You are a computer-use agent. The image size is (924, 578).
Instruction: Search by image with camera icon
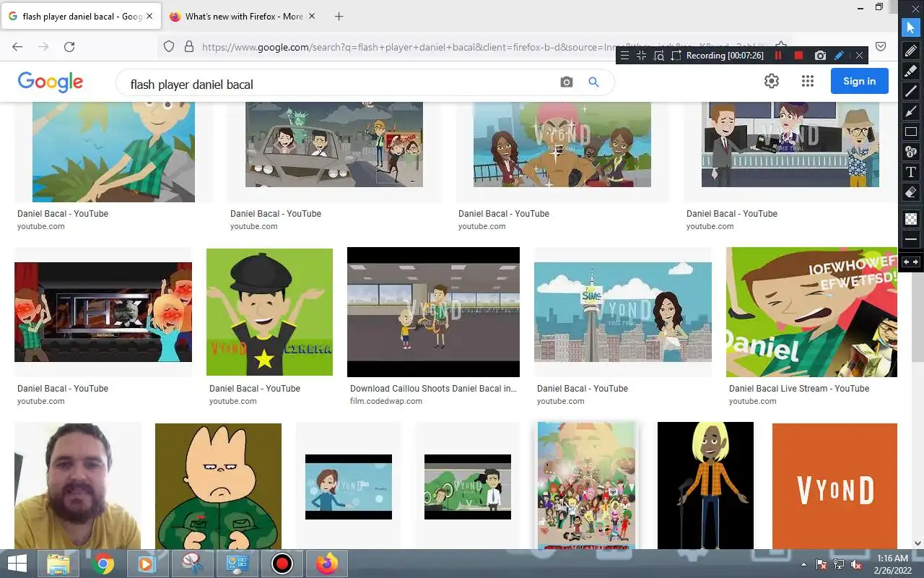(x=567, y=82)
